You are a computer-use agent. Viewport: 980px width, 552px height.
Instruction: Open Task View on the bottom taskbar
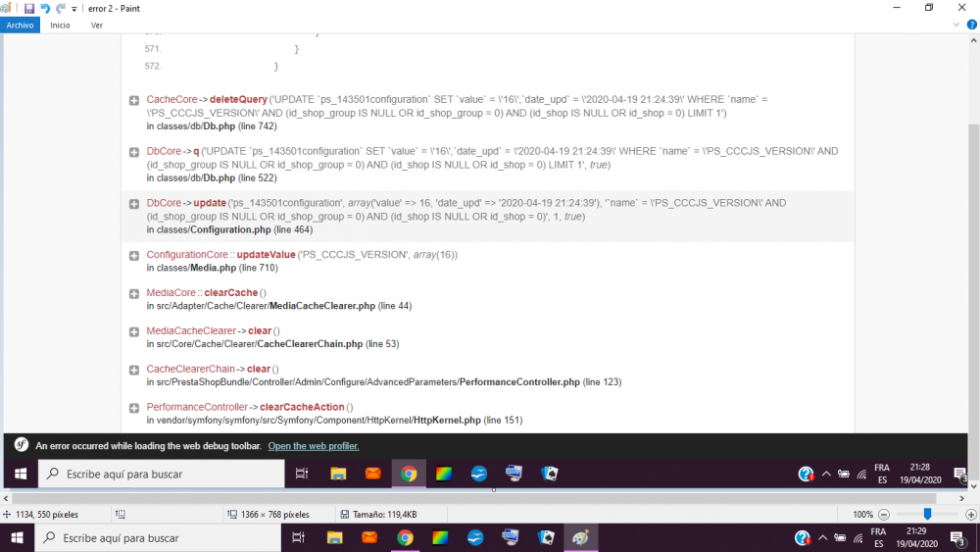click(298, 537)
